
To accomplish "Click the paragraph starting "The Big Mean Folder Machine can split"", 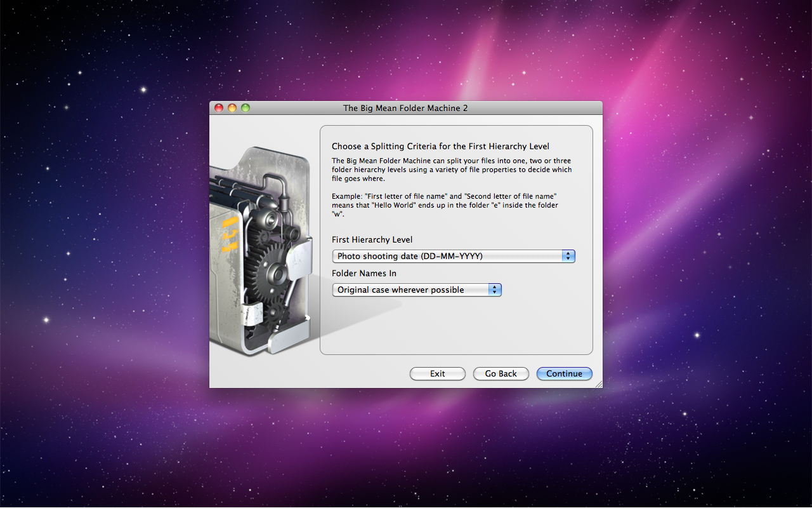I will click(x=452, y=170).
